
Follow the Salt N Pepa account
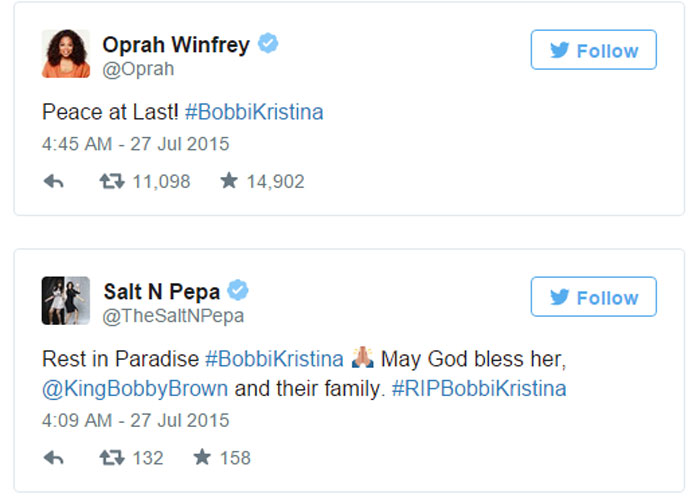(593, 297)
